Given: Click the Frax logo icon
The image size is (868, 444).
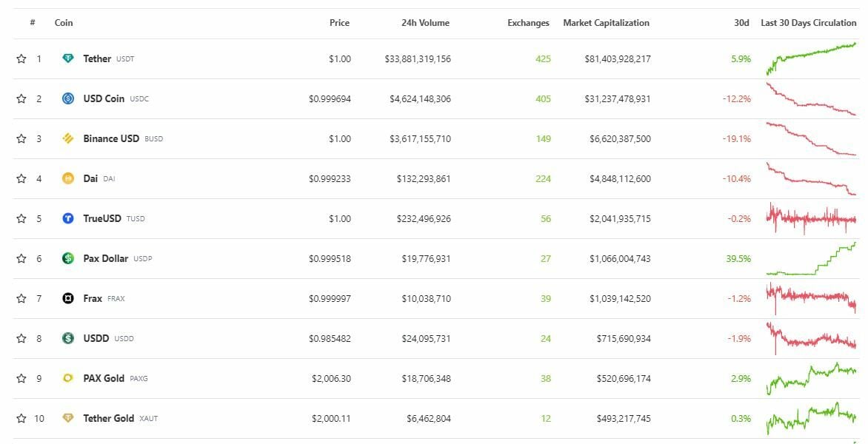Looking at the screenshot, I should point(68,298).
